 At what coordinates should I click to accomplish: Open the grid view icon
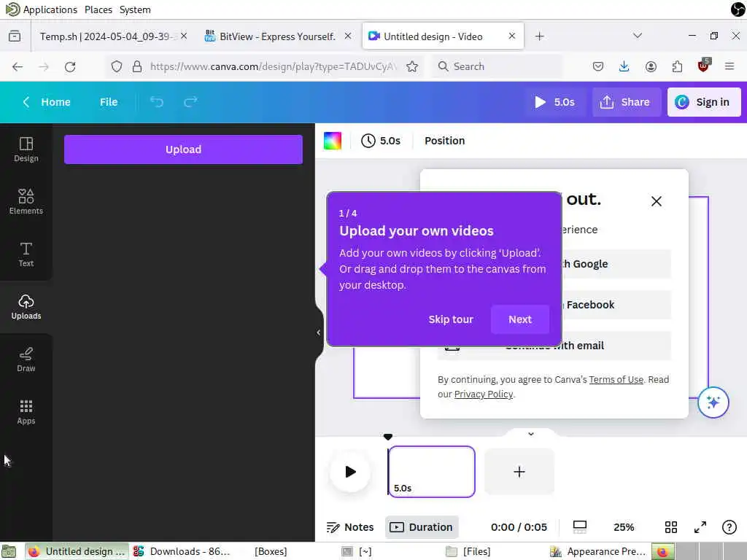[x=671, y=527]
